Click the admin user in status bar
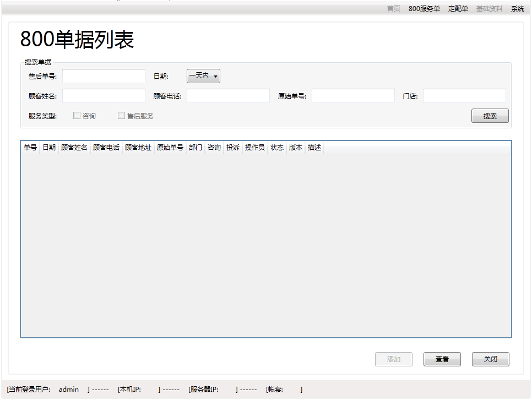The width and height of the screenshot is (532, 400). [x=68, y=390]
